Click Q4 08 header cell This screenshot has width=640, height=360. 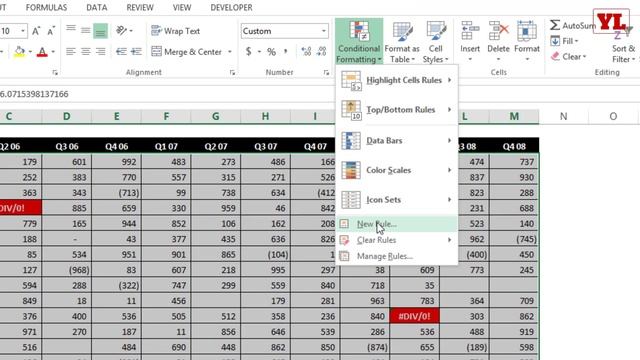coord(514,147)
